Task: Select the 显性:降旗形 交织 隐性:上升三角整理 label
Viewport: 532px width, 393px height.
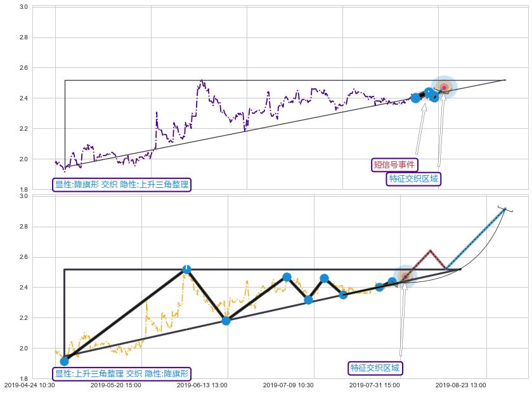Action: tap(122, 185)
